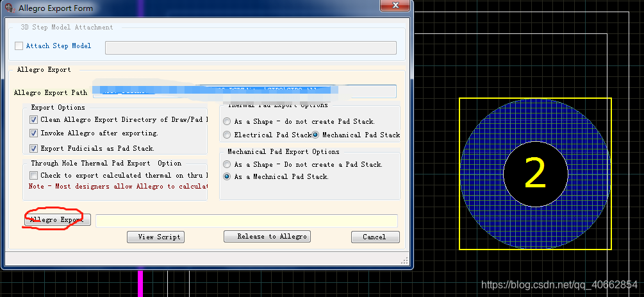Screen dimensions: 644x297
Task: Click the Release to Allegro button
Action: point(267,237)
